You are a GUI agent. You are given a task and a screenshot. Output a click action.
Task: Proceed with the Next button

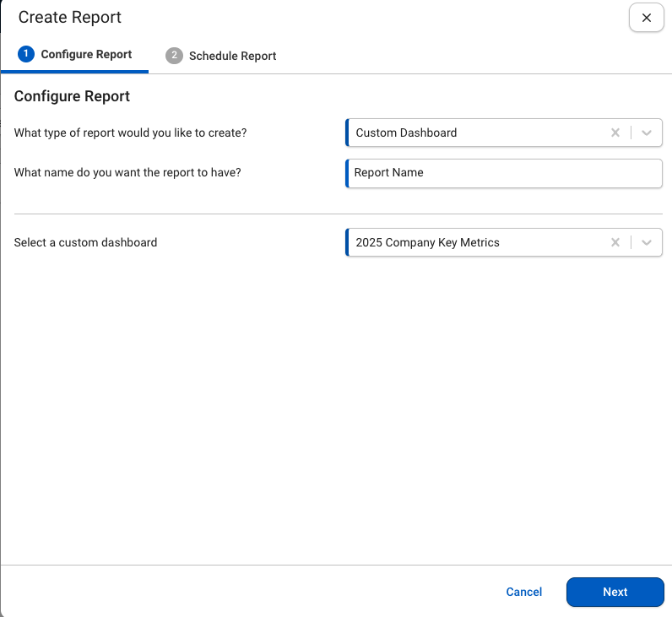coord(615,592)
